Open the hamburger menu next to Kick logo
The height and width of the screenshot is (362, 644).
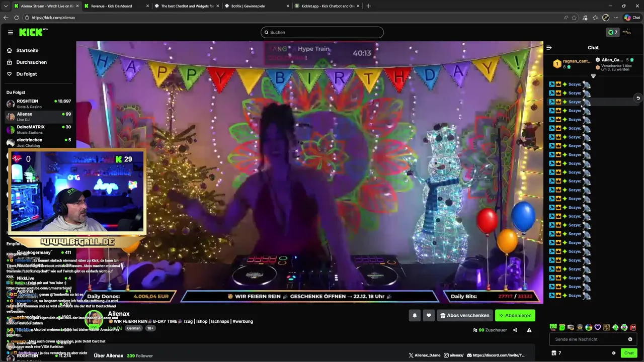click(11, 32)
